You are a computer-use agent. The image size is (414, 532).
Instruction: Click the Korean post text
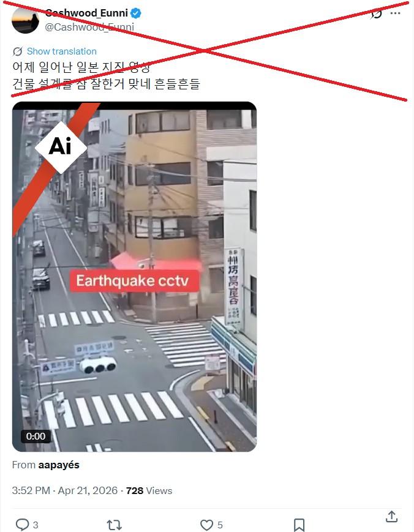point(106,75)
